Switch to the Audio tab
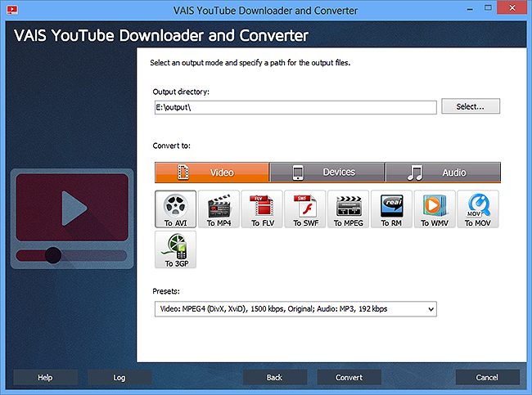532x395 pixels. point(443,173)
